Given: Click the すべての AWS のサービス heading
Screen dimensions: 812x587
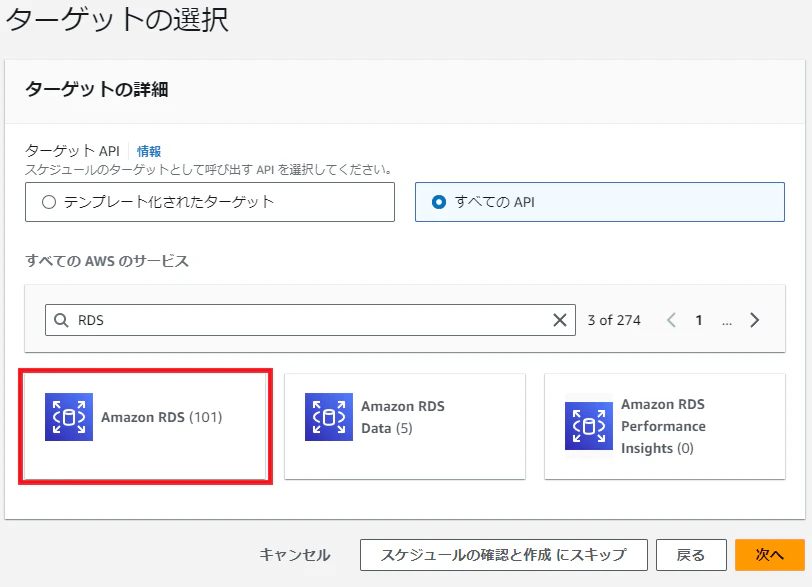Looking at the screenshot, I should 107,260.
